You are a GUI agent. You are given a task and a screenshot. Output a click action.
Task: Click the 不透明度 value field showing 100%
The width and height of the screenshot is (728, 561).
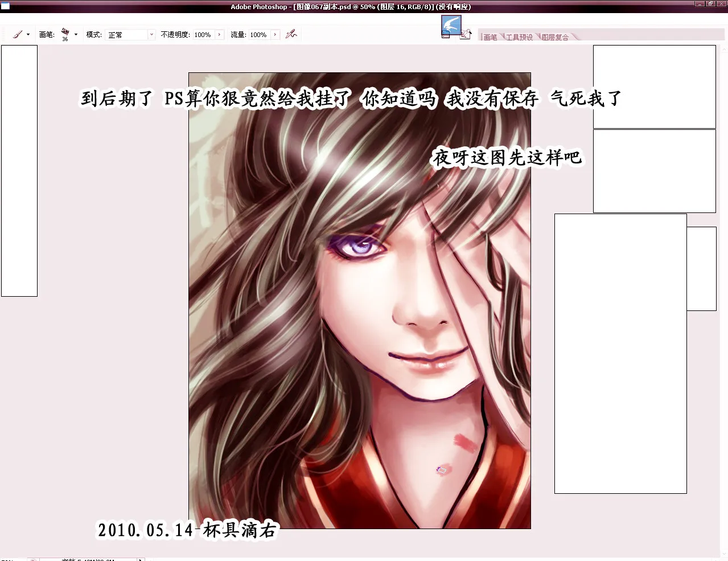coord(203,35)
